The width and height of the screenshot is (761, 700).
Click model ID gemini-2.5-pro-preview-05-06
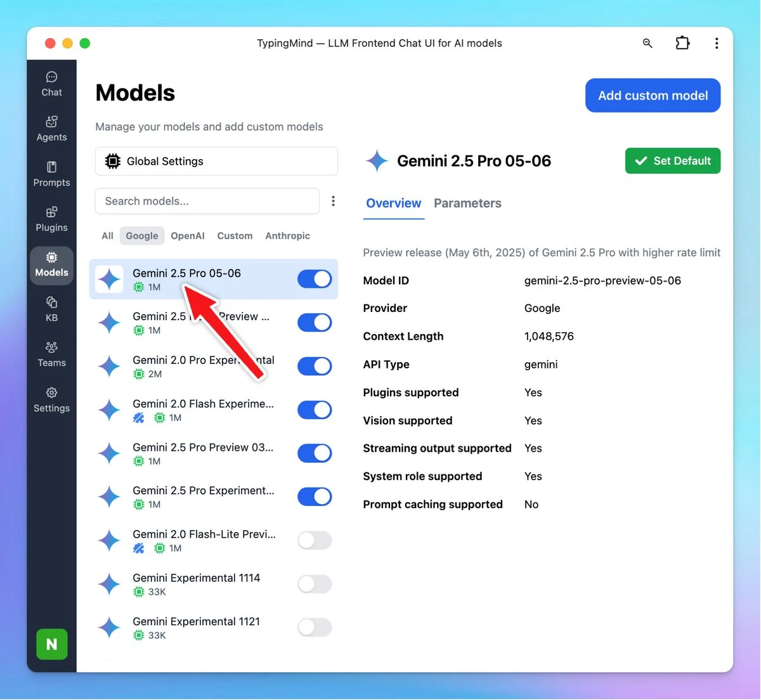click(602, 280)
